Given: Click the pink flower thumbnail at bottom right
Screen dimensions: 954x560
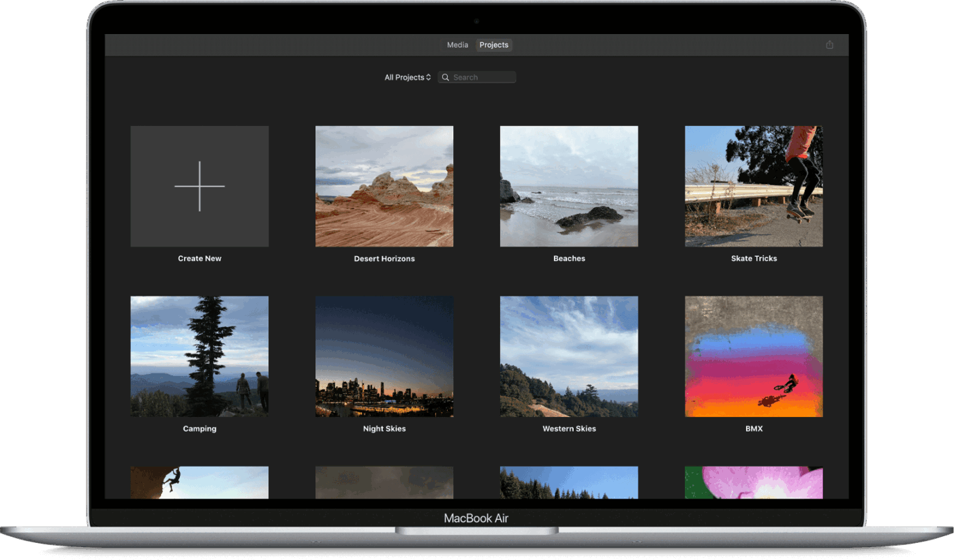Looking at the screenshot, I should (x=754, y=482).
